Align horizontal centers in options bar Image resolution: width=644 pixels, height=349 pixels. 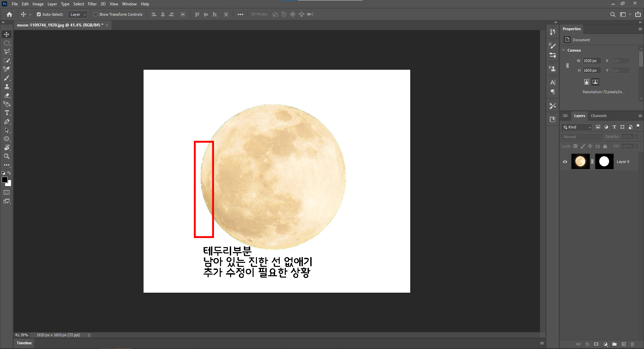click(x=163, y=14)
